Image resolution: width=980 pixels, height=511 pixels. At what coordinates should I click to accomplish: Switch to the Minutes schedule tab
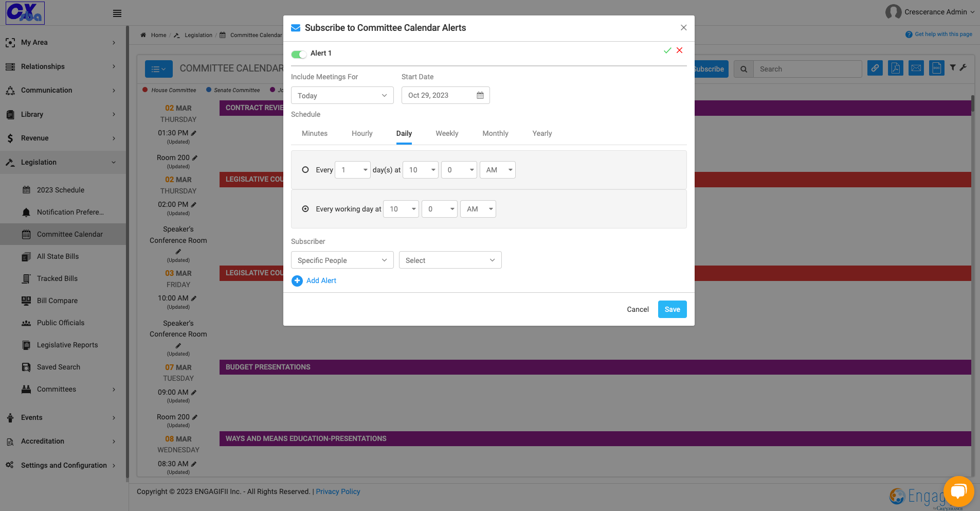point(315,133)
